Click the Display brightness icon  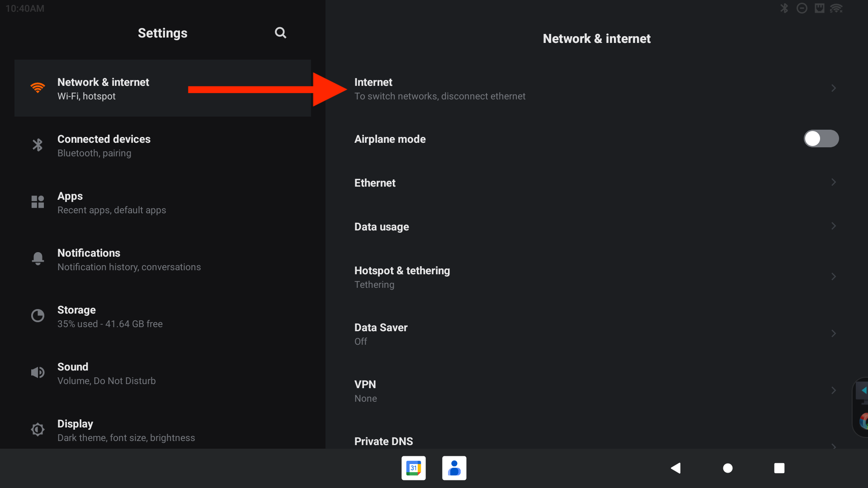38,429
